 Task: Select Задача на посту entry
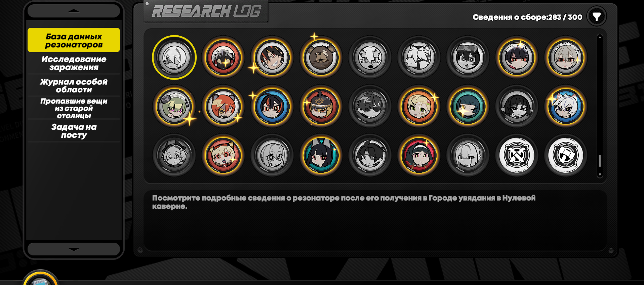coord(74,131)
